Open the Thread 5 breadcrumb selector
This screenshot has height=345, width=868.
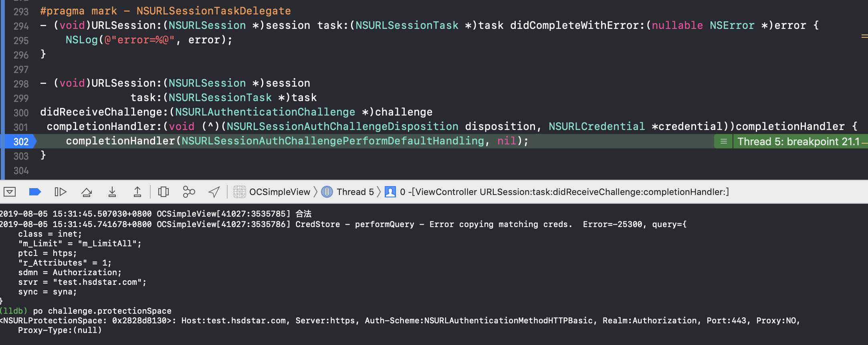[349, 192]
